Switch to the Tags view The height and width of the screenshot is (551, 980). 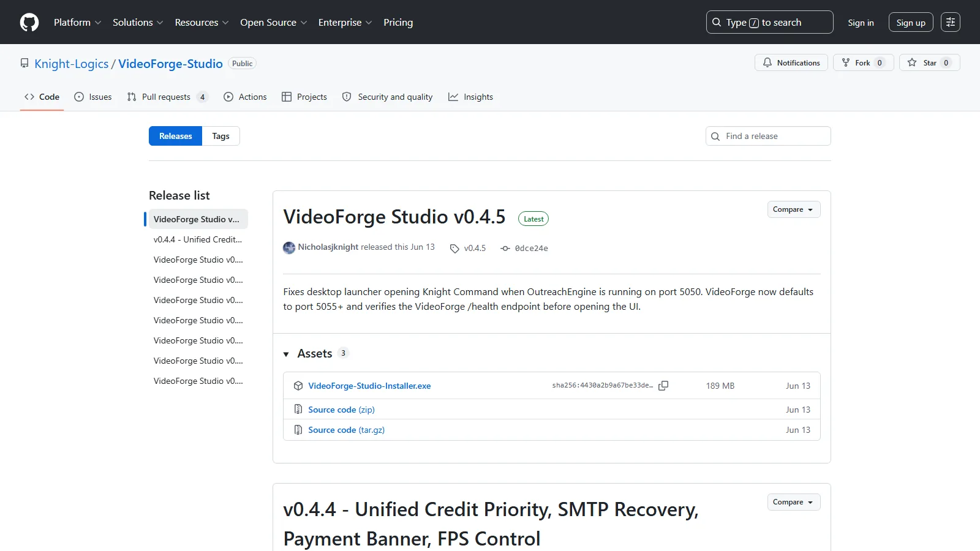click(221, 136)
